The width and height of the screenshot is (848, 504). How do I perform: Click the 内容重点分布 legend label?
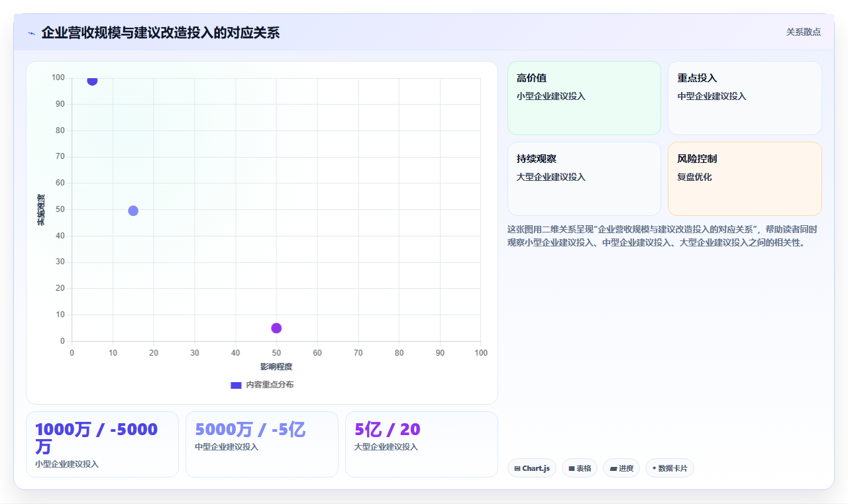point(270,385)
